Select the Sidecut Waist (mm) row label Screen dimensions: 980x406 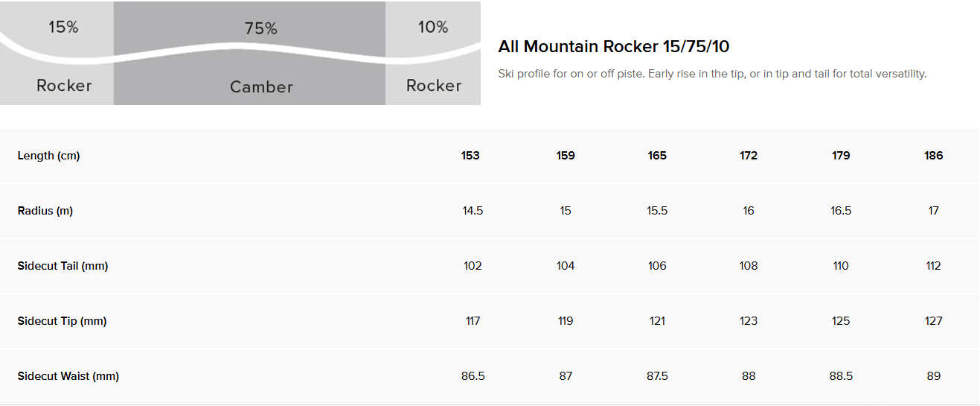coord(68,376)
